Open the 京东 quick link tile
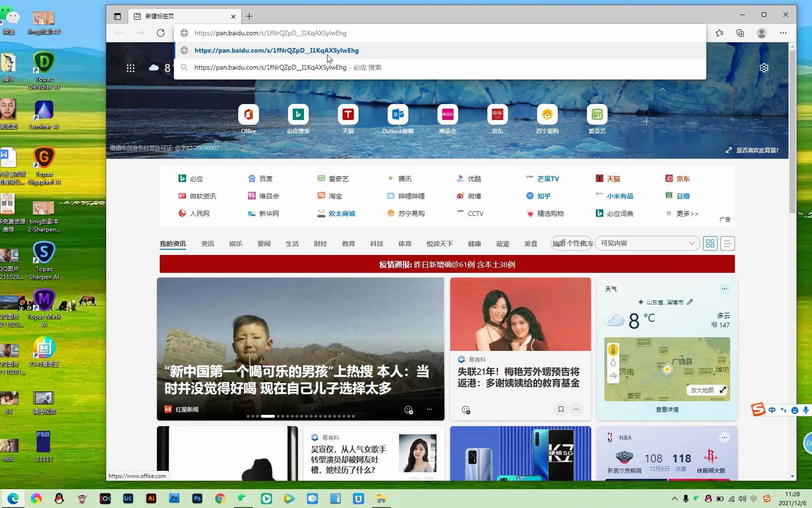The image size is (812, 508). coord(498,119)
